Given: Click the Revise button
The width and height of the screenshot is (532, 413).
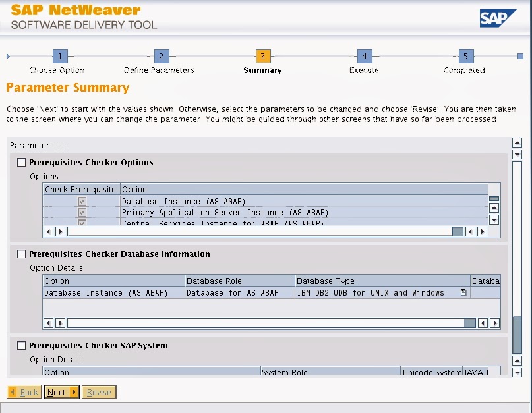Looking at the screenshot, I should tap(99, 392).
